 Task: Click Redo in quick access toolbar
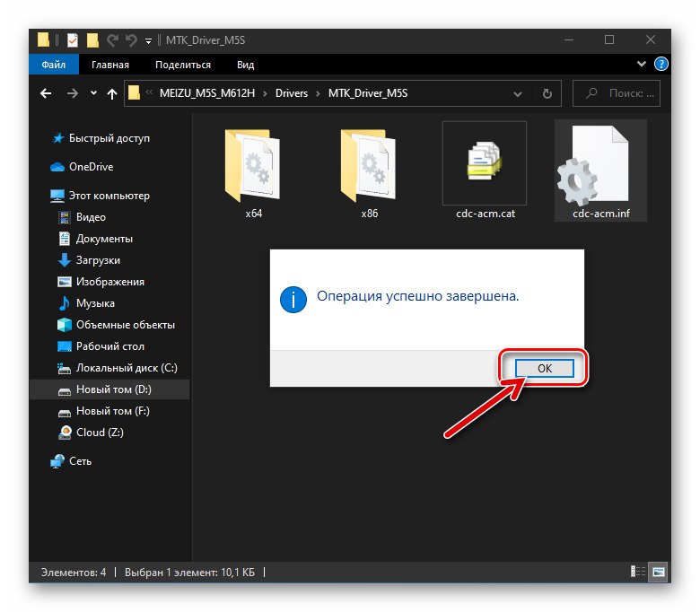(112, 40)
